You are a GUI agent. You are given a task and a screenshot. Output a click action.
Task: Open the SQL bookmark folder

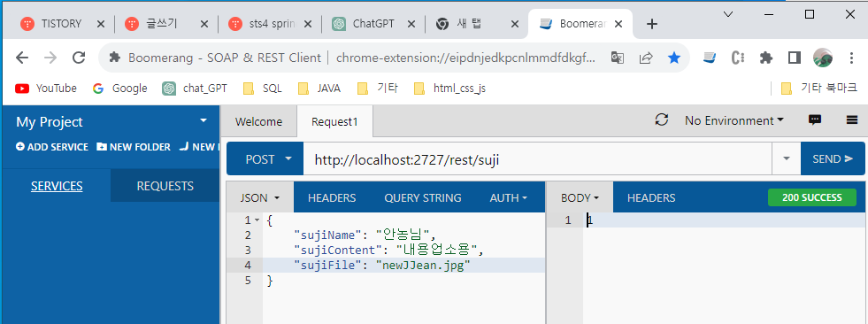pos(263,88)
